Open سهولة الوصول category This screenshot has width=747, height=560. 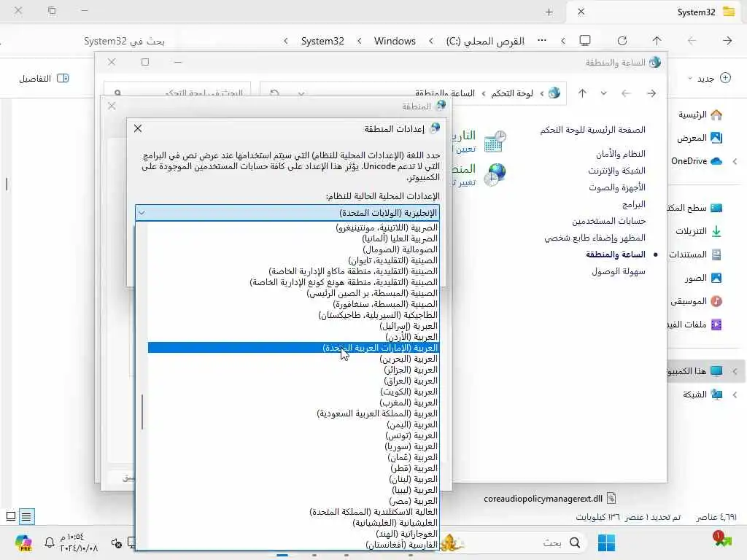(619, 271)
